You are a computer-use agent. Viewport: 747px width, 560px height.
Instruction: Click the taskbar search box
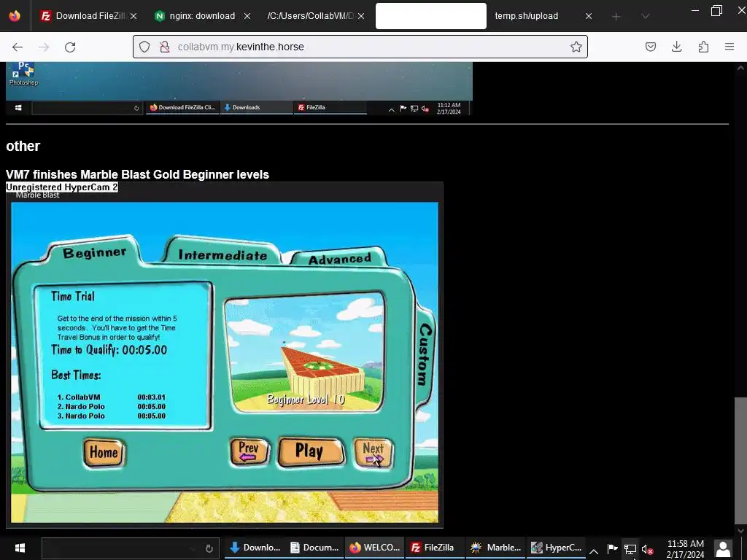point(130,548)
